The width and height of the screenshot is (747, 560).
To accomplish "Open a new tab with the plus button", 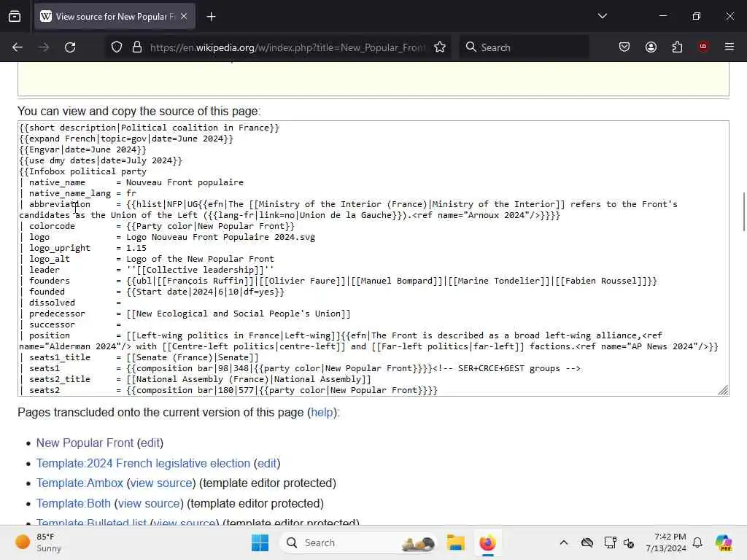I will point(211,17).
